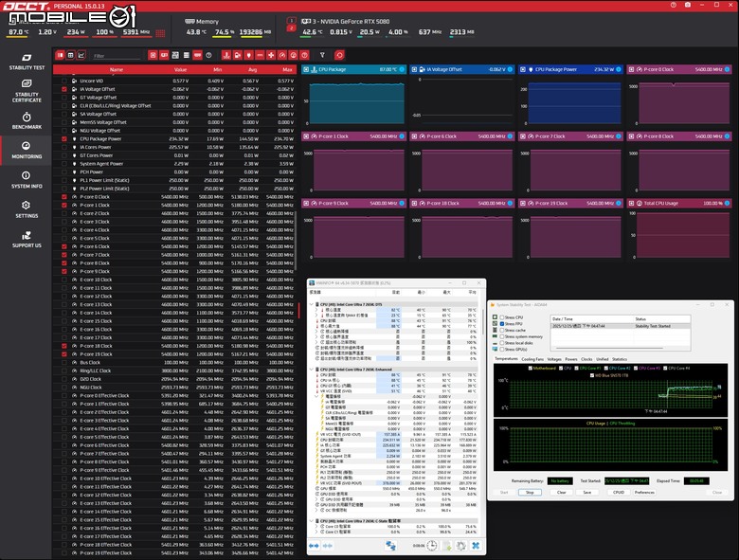Disable Stress FPU in AIDA64
739x560 pixels.
click(x=502, y=324)
